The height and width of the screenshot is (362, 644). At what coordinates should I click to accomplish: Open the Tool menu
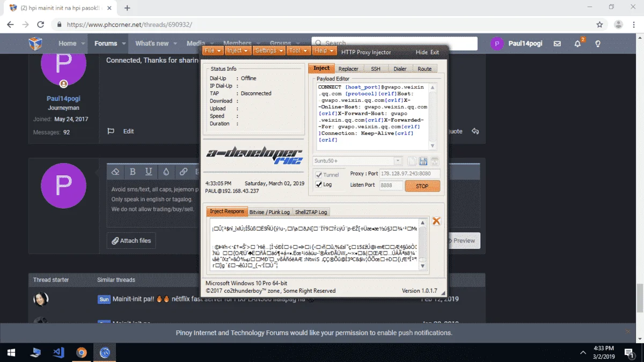(298, 50)
